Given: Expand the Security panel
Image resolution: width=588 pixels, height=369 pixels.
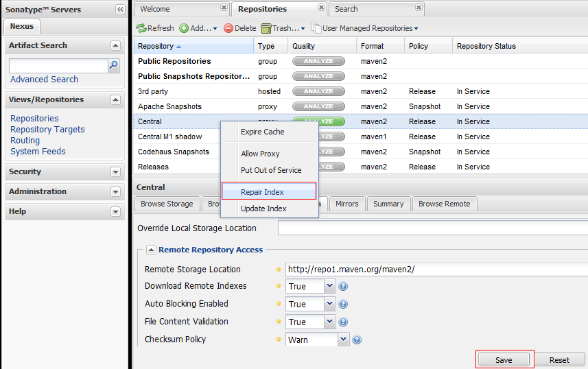Looking at the screenshot, I should pyautogui.click(x=115, y=172).
